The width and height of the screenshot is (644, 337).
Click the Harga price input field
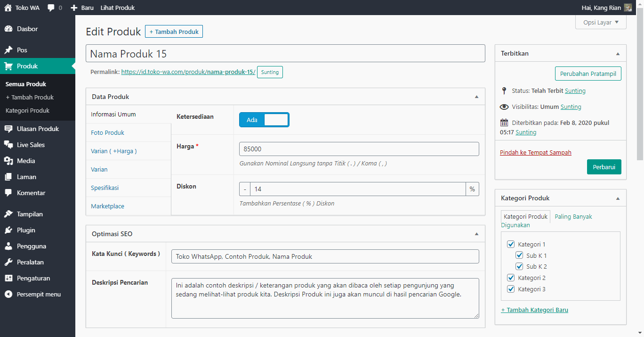(359, 149)
